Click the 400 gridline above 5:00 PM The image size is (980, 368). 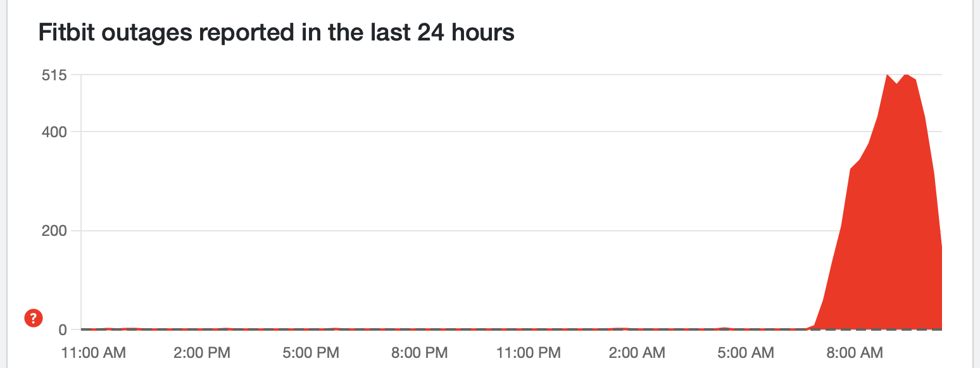coord(311,132)
